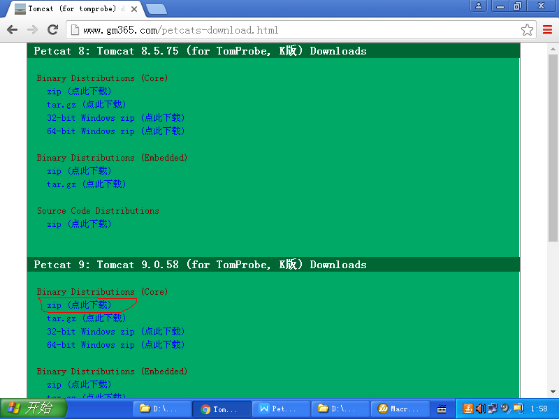Reload the page with refresh icon
560x420 pixels.
(53, 30)
